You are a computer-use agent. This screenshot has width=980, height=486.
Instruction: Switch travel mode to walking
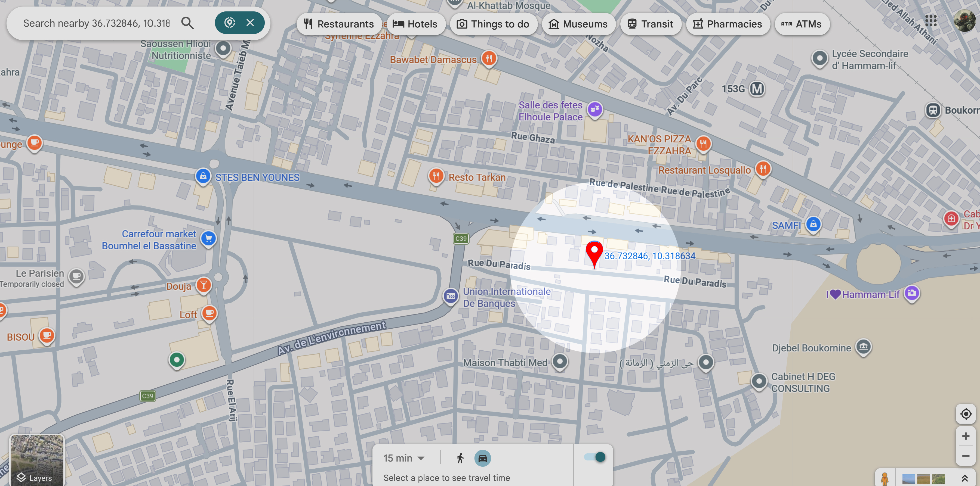(x=460, y=458)
